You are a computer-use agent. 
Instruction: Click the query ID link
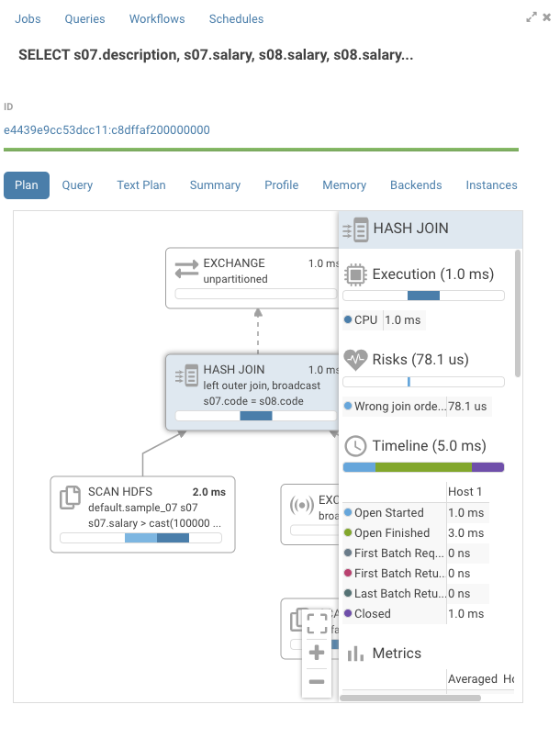click(x=106, y=130)
